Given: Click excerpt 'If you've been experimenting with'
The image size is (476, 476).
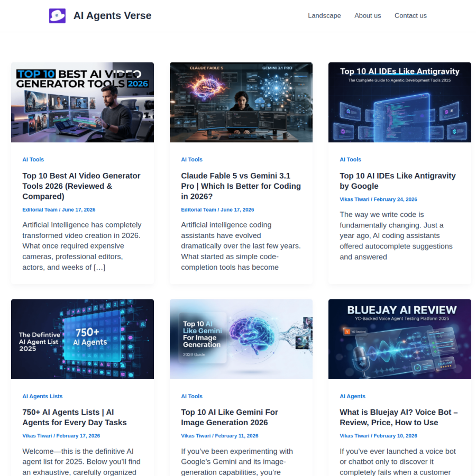Looking at the screenshot, I should [237, 462].
